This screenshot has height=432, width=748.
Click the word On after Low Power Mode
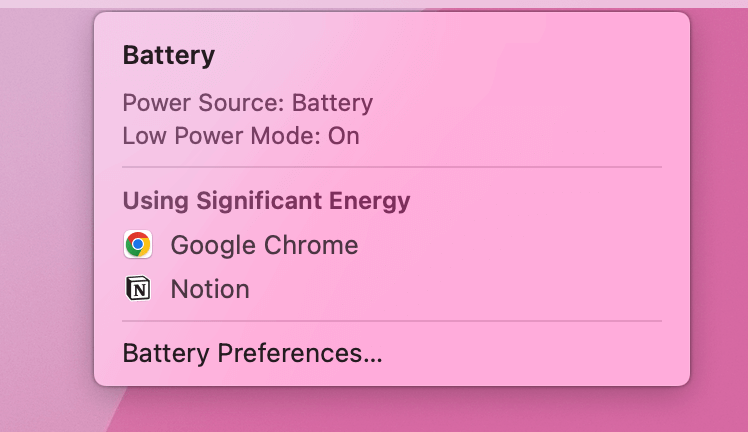pos(343,136)
